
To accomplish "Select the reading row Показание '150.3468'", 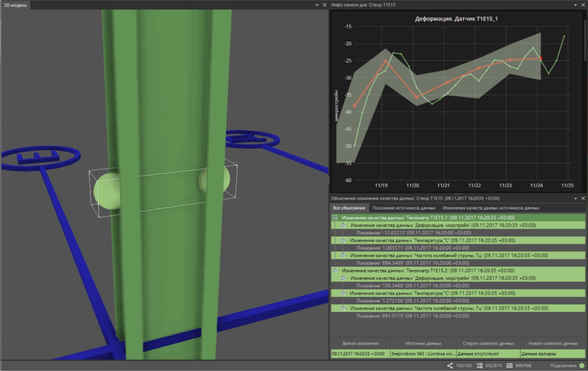I will [x=413, y=286].
